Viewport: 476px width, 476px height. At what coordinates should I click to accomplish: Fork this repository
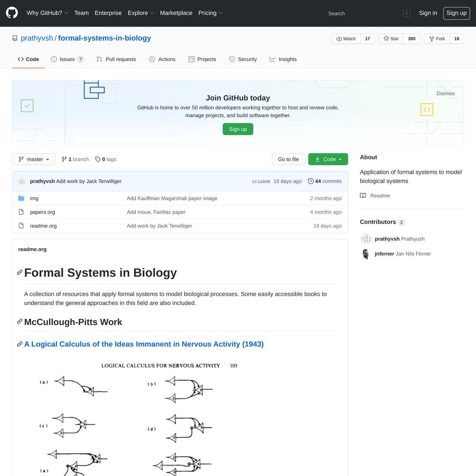point(437,39)
